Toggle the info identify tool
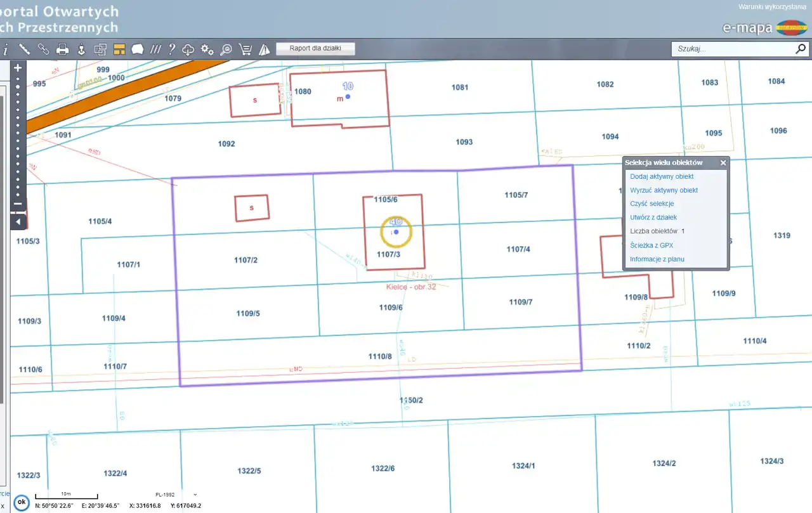The image size is (812, 513). point(6,49)
